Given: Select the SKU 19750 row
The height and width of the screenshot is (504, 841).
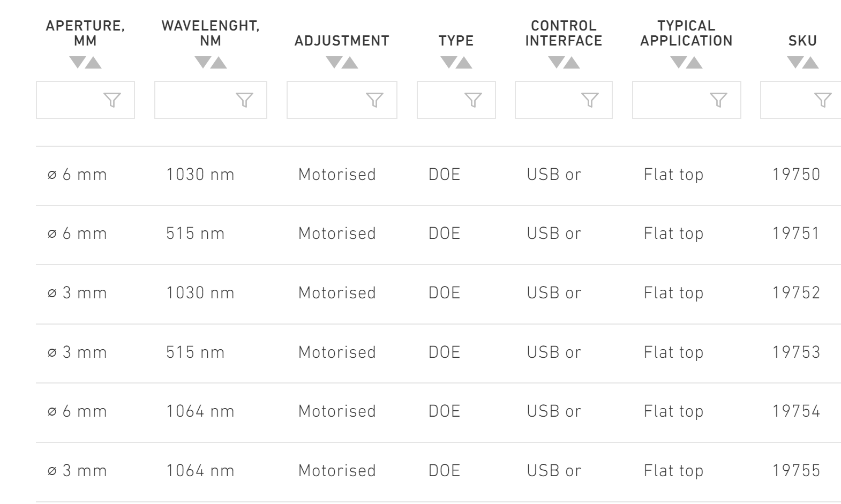Looking at the screenshot, I should coord(796,175).
